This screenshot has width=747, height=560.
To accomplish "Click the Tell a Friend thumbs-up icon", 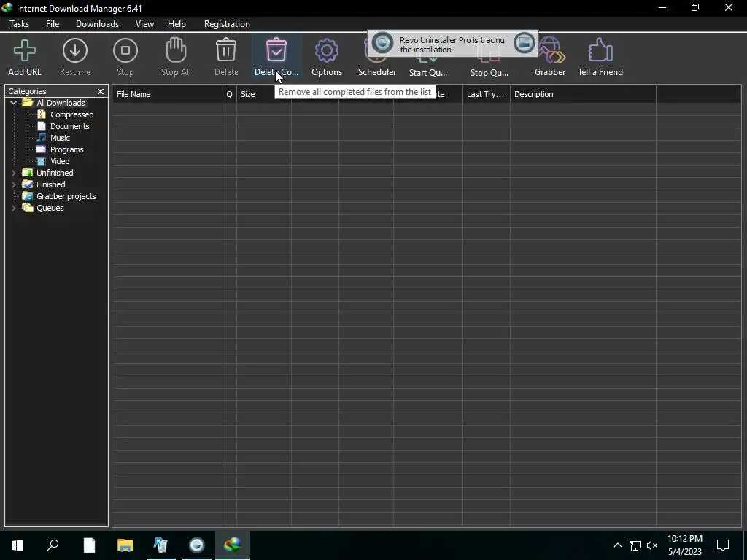I will (600, 50).
